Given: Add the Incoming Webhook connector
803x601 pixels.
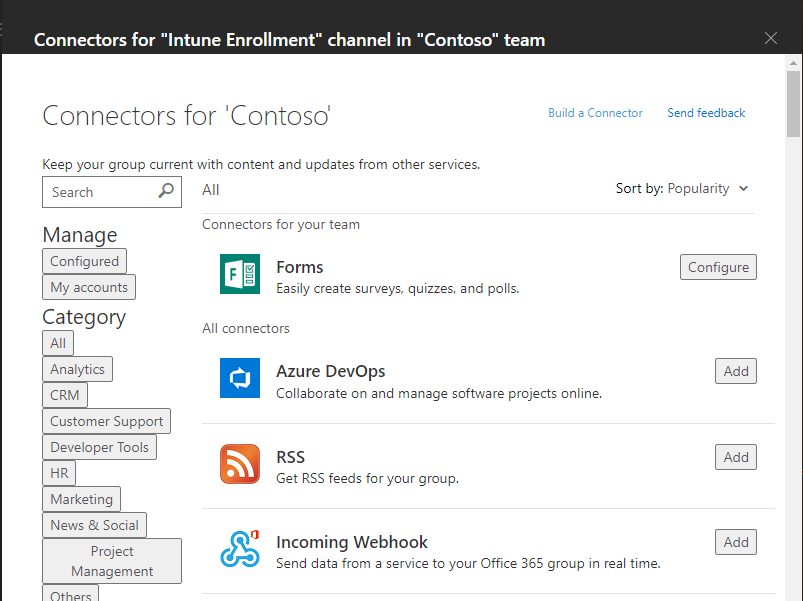Looking at the screenshot, I should 735,542.
